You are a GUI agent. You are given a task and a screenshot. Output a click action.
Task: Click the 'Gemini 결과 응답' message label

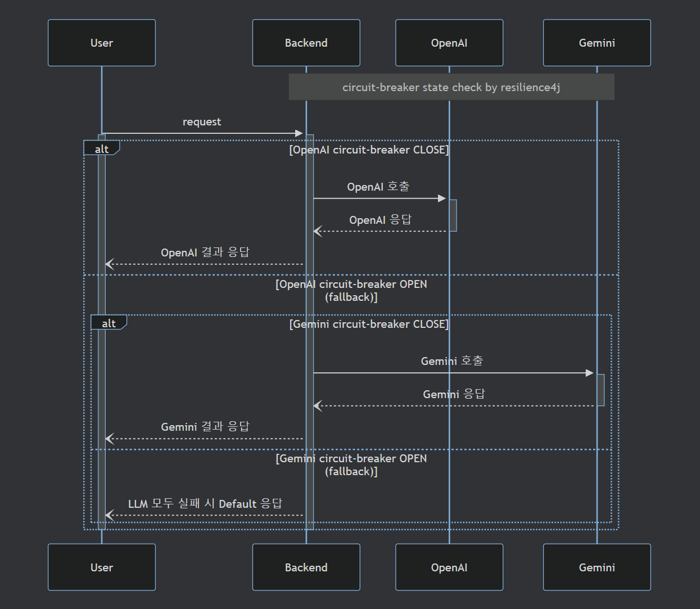coord(205,427)
